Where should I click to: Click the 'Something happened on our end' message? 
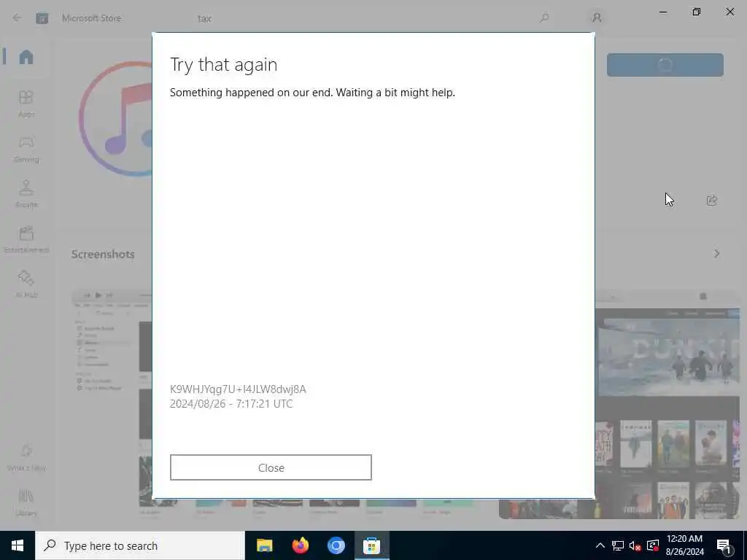(312, 93)
